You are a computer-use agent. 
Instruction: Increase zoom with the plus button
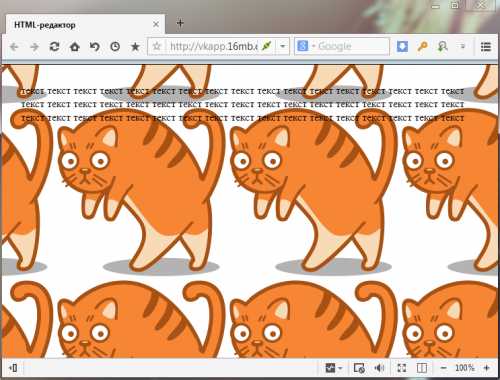click(x=486, y=368)
